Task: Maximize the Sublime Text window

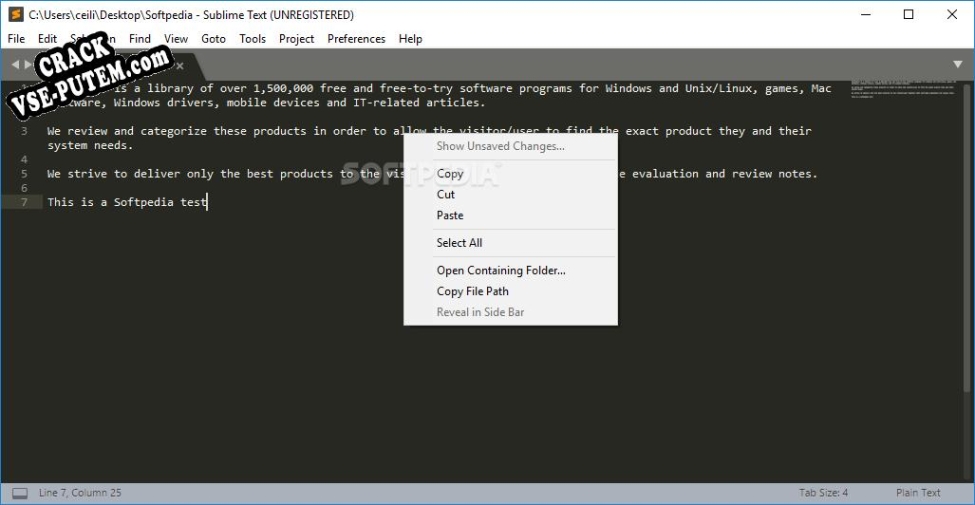Action: pyautogui.click(x=908, y=15)
